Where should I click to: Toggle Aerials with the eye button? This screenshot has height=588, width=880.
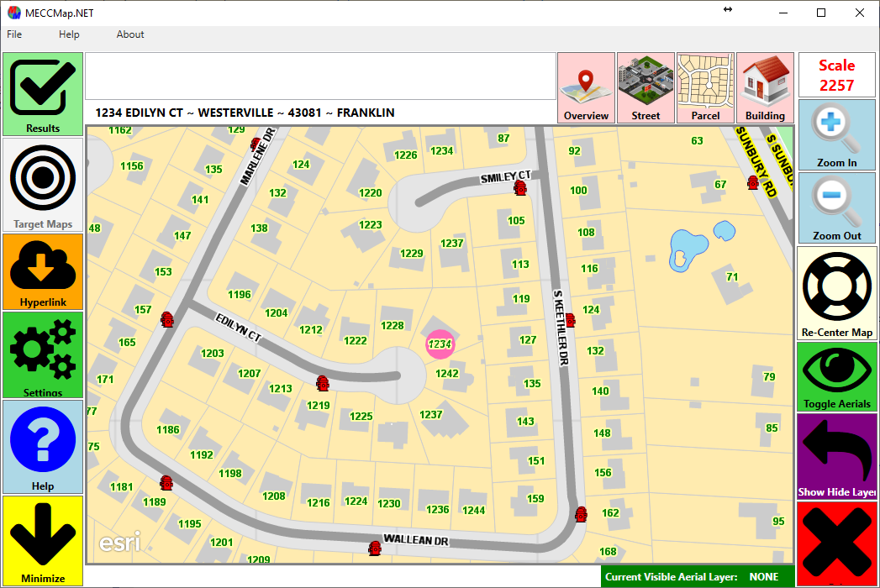click(x=836, y=376)
